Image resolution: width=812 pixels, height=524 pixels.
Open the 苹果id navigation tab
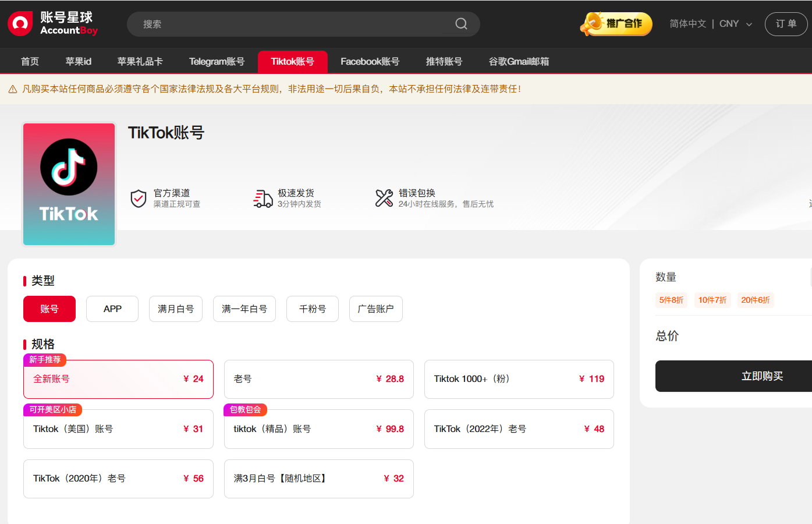coord(79,62)
